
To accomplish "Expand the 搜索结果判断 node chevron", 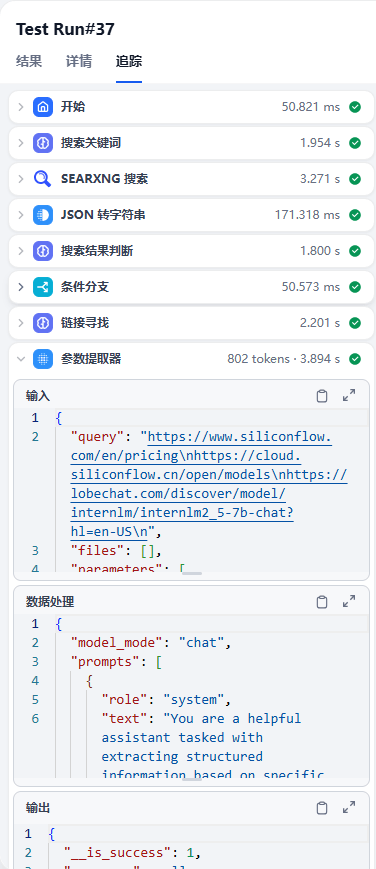I will click(21, 251).
